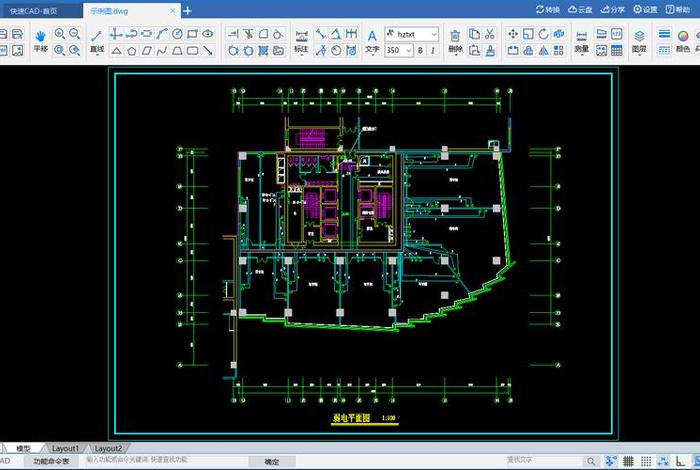Select the Pan (平移) hand tool
The height and width of the screenshot is (470, 700).
[41, 39]
